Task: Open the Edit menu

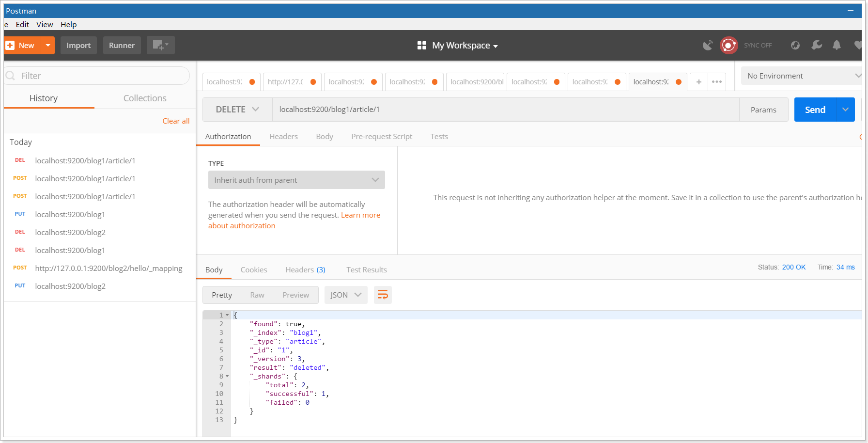Action: pyautogui.click(x=22, y=24)
